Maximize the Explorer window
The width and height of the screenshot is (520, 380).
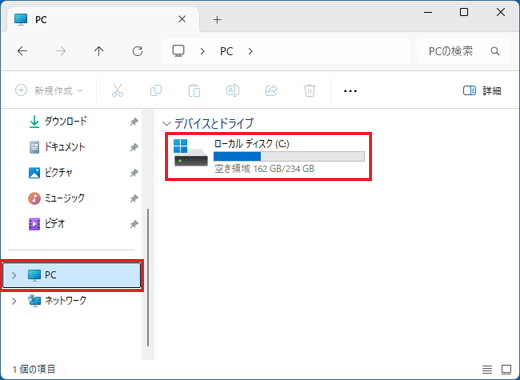464,12
